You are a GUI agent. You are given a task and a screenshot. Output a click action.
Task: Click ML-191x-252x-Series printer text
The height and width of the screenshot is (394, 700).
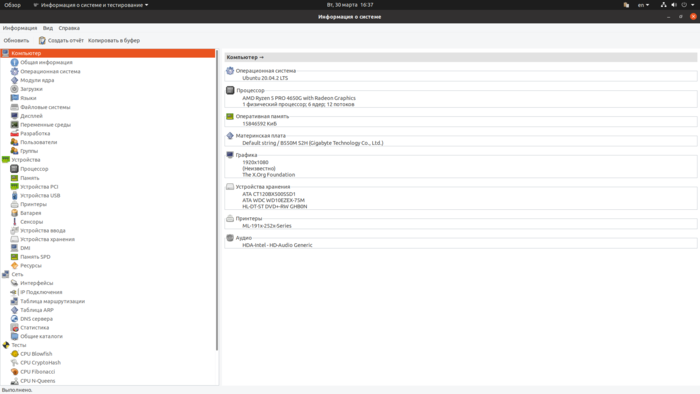pos(267,226)
